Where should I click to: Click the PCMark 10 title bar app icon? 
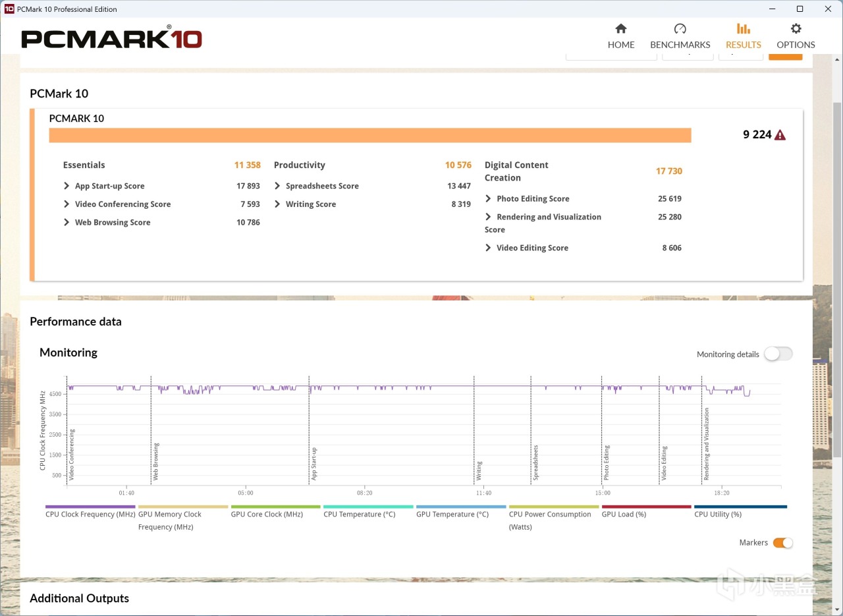click(9, 9)
